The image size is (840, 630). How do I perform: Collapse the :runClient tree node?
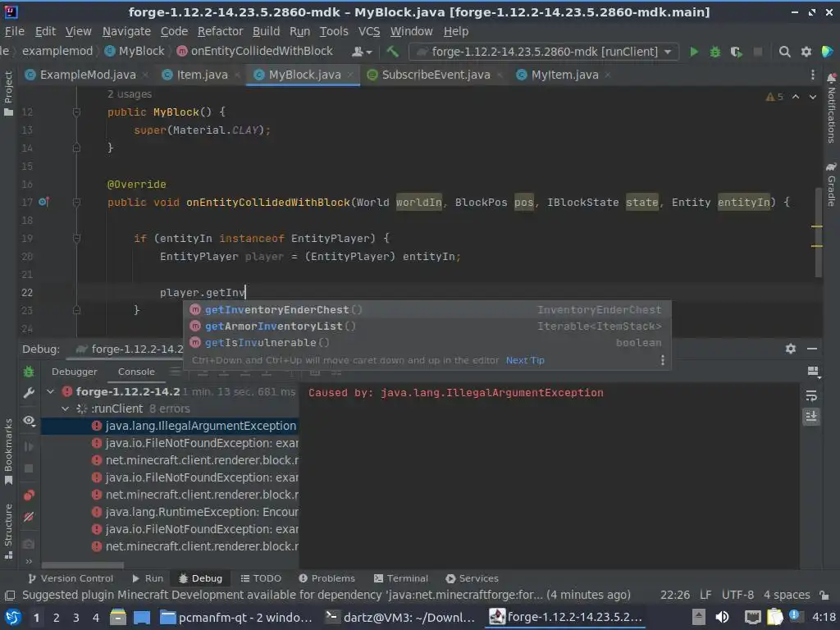coord(66,409)
